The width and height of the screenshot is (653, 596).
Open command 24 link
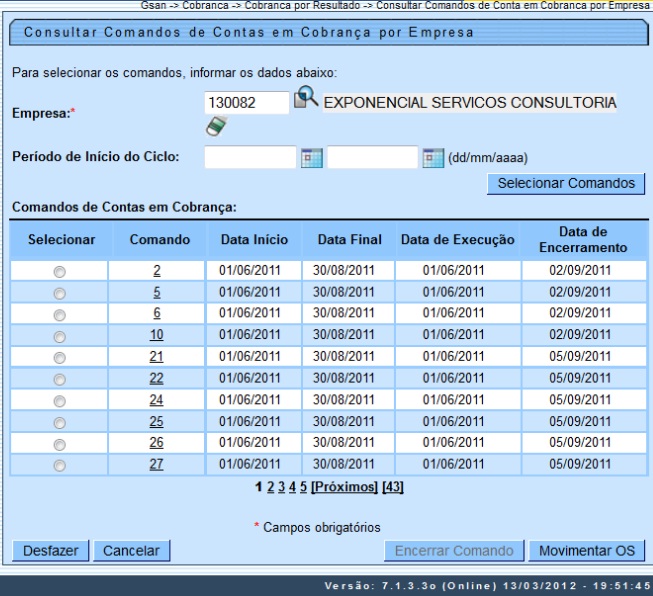pyautogui.click(x=157, y=400)
